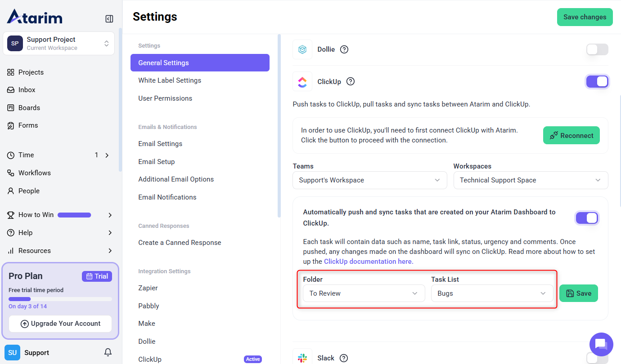
Task: Open the Teams dropdown
Action: click(x=369, y=180)
